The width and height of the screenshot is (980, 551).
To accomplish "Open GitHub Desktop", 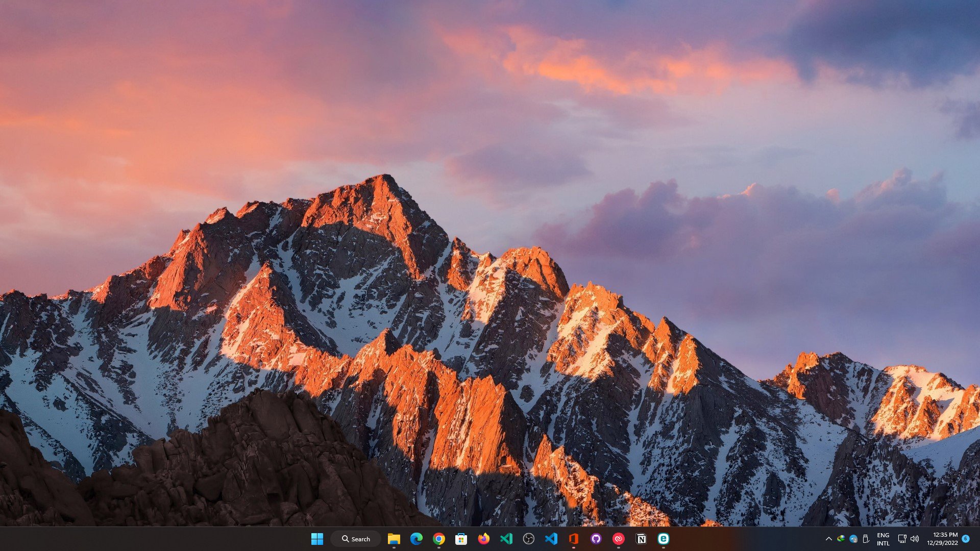I will tap(596, 539).
